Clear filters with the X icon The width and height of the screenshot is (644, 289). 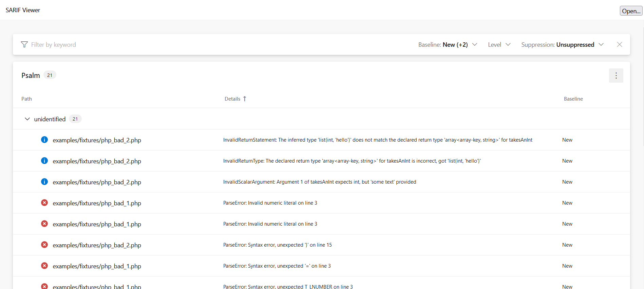(x=620, y=44)
